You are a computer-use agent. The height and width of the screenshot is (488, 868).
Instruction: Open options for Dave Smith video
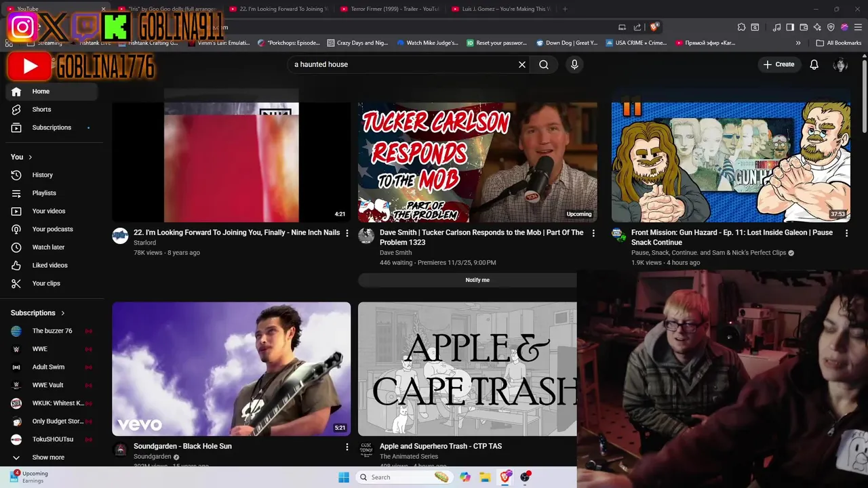[x=593, y=233]
